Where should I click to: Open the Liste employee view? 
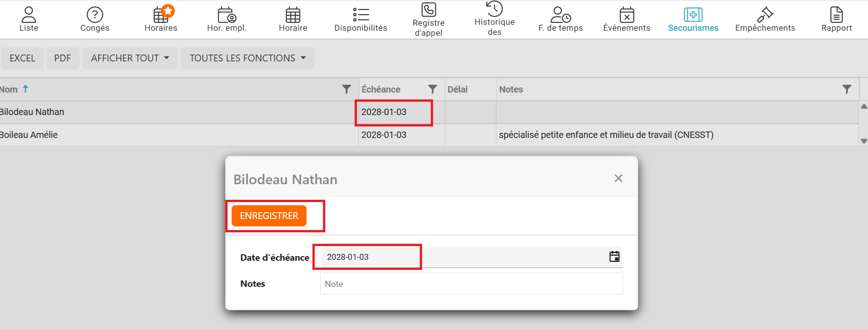pyautogui.click(x=28, y=19)
